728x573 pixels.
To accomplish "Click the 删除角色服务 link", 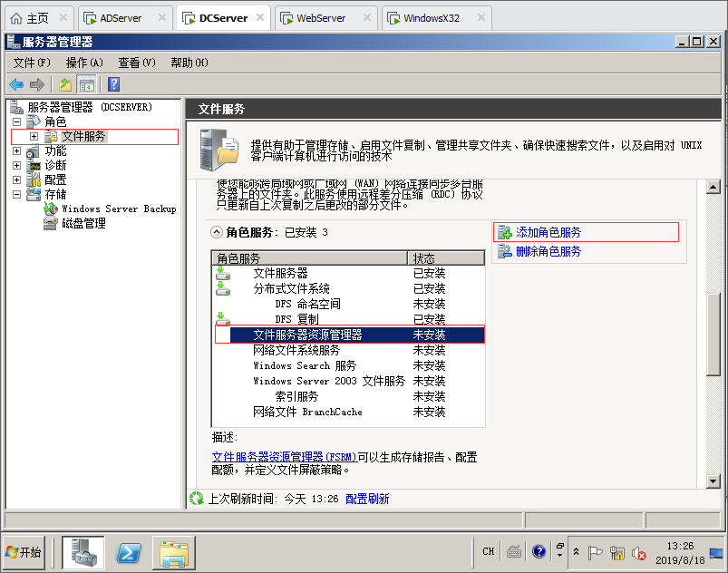I will [548, 251].
